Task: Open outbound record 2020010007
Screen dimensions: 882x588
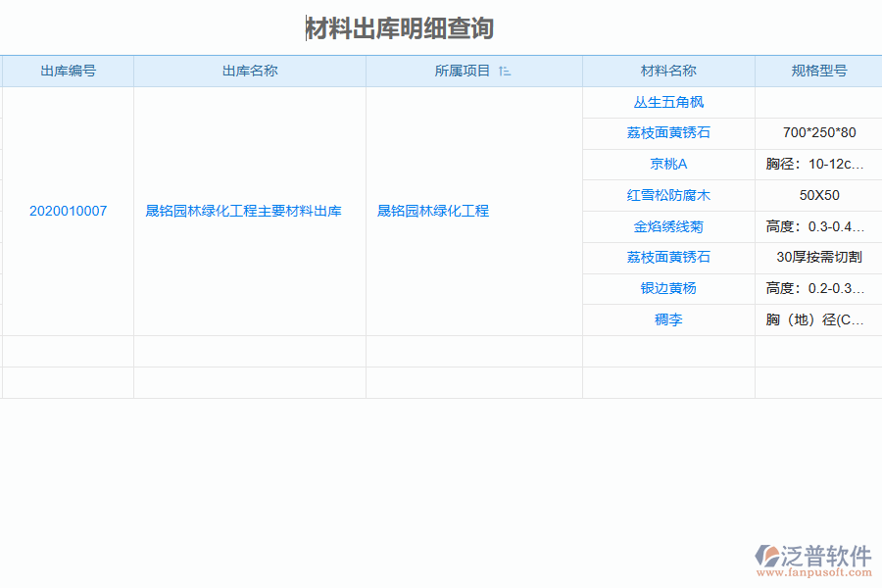Action: [67, 210]
